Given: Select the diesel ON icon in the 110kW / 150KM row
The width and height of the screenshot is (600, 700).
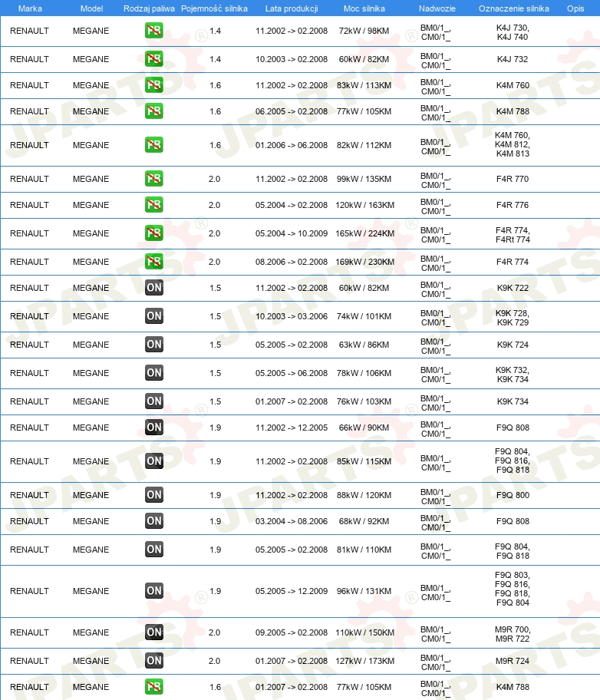Looking at the screenshot, I should [x=154, y=632].
